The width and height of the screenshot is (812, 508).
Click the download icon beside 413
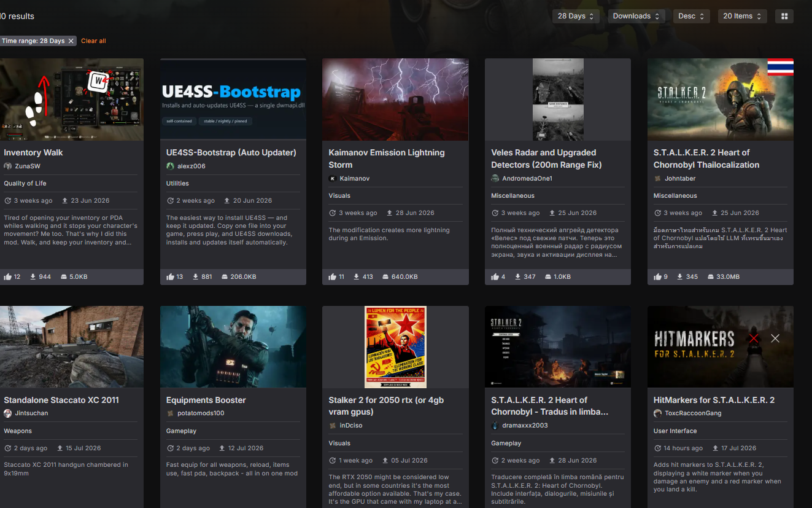(356, 277)
